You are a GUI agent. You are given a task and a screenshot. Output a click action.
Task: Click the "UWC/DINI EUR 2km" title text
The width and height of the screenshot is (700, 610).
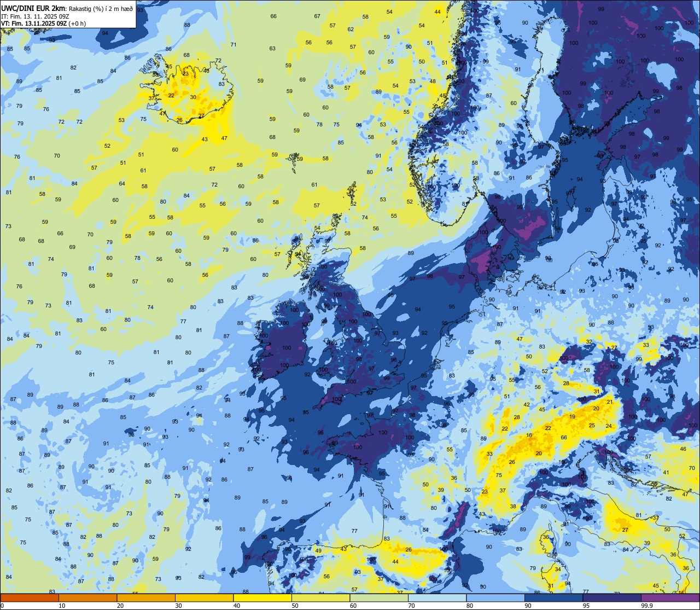coord(33,8)
